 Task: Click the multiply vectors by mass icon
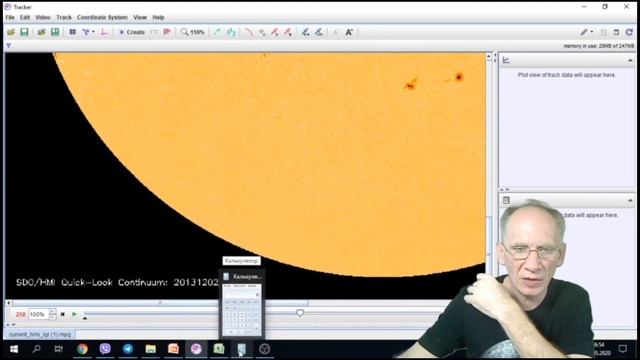[319, 32]
